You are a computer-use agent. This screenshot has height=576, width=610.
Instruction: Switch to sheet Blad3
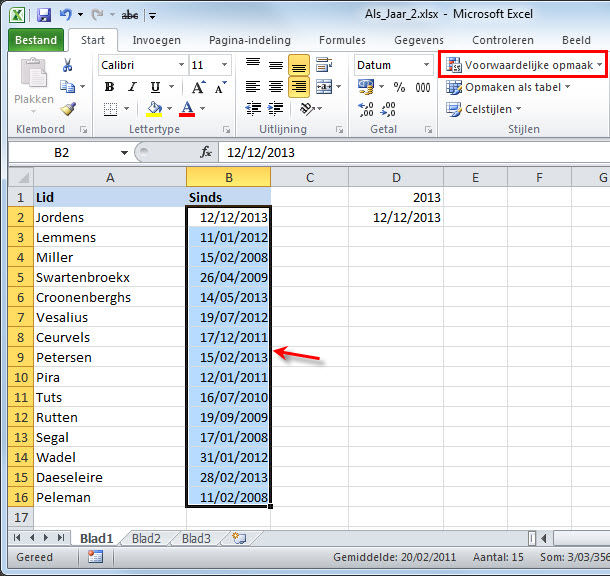tap(196, 538)
